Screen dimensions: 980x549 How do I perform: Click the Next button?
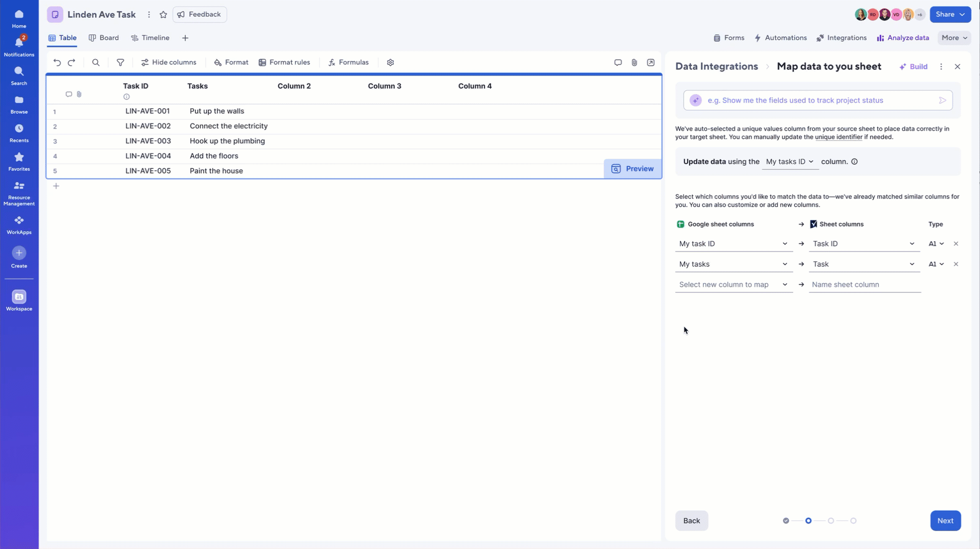(x=945, y=520)
